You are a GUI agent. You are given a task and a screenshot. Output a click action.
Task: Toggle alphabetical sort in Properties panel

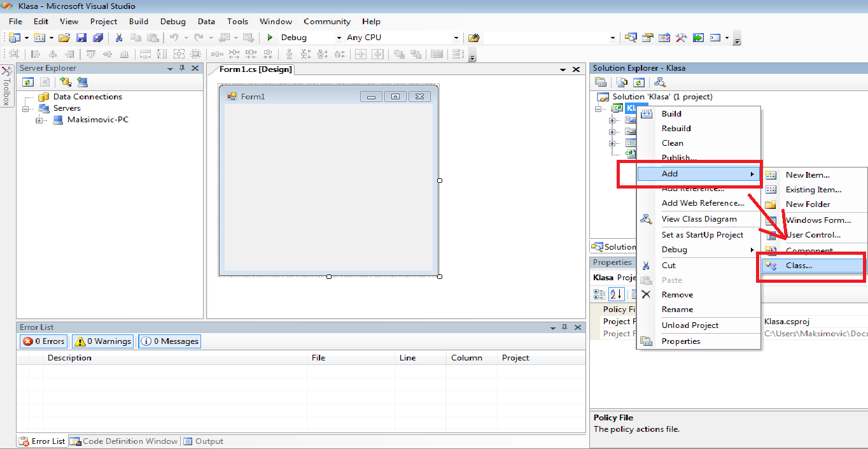pyautogui.click(x=616, y=294)
